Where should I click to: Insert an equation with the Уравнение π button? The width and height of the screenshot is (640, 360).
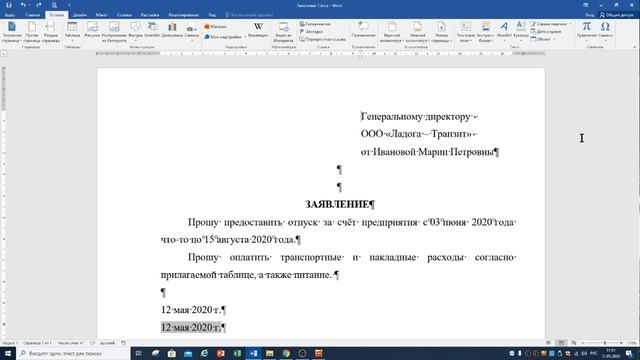point(587,31)
